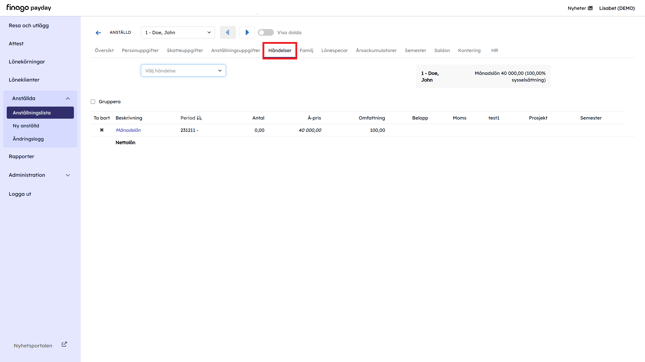645x362 pixels.
Task: Click the finago payday logo
Action: (28, 7)
